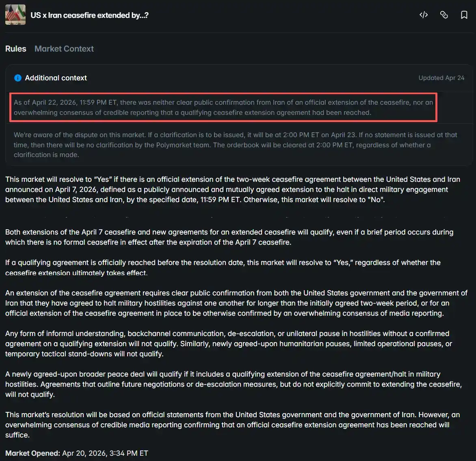Click the red-highlighted April 22 clarification text
Image resolution: width=476 pixels, height=461 pixels.
tap(223, 108)
